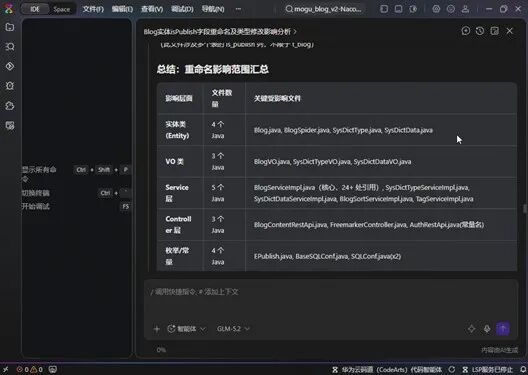Click the EPublish.java, BaseSQLConf.java row text
This screenshot has height=375, width=528.
pyautogui.click(x=327, y=256)
